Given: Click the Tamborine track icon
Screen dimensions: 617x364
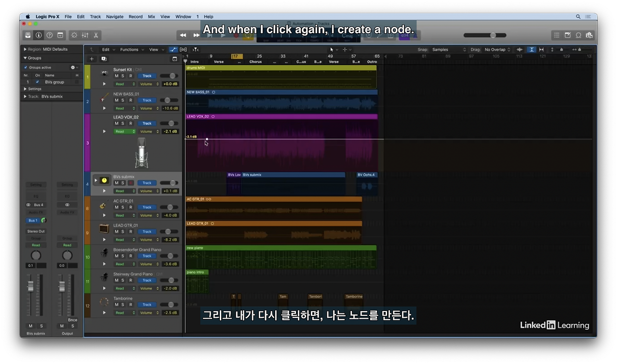Looking at the screenshot, I should pos(104,302).
